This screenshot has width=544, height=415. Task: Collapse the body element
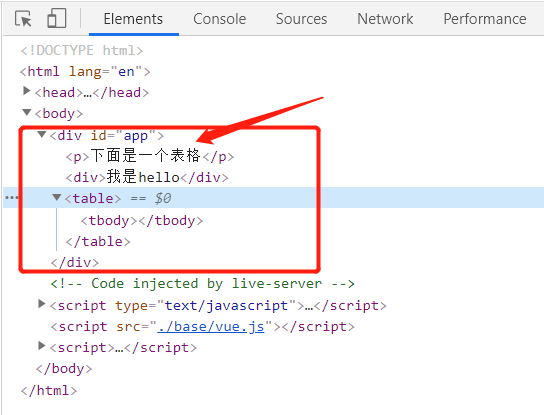click(26, 112)
